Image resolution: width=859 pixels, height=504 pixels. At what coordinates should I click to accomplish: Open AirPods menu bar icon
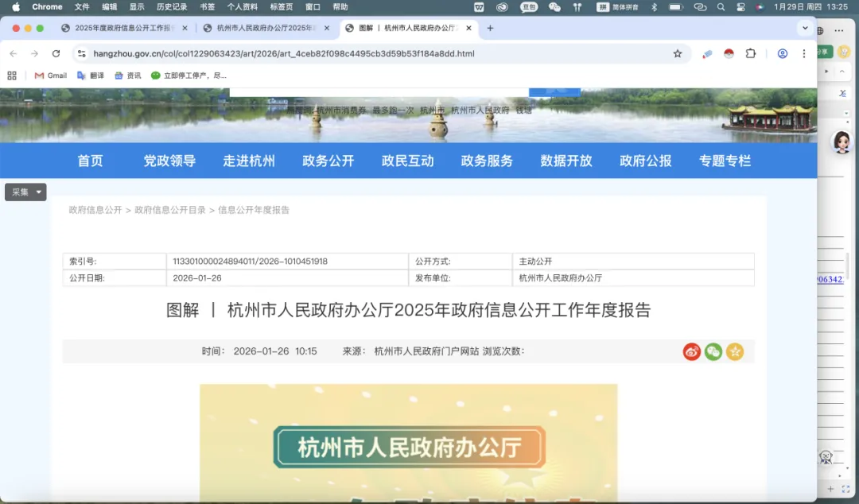(577, 7)
